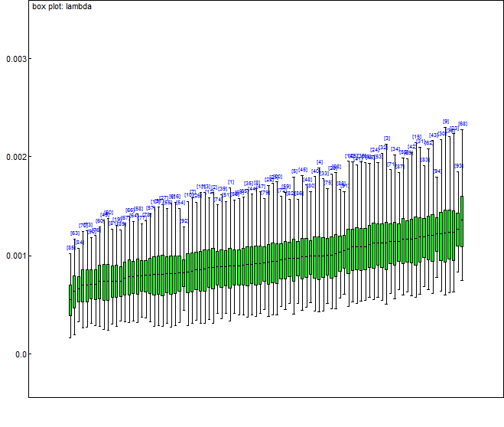Click the [15] box label
This screenshot has height=427, width=504.
click(x=417, y=137)
